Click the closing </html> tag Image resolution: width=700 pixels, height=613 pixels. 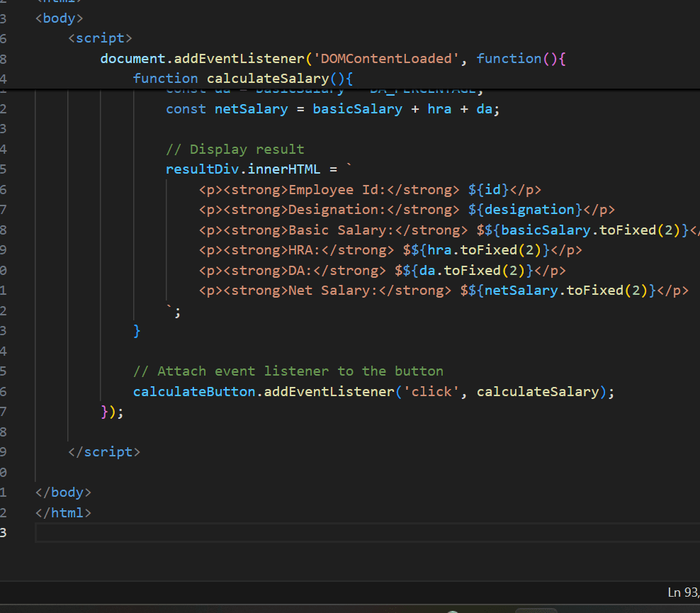pyautogui.click(x=63, y=512)
